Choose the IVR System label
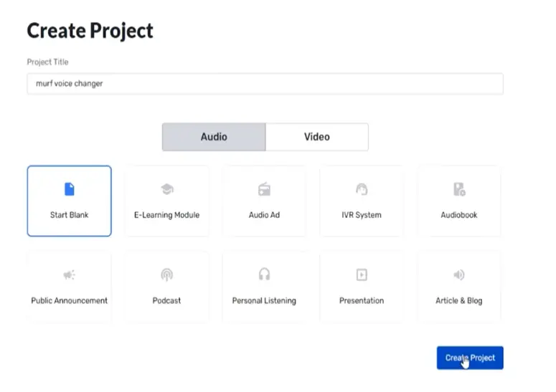The image size is (556, 392). click(362, 215)
